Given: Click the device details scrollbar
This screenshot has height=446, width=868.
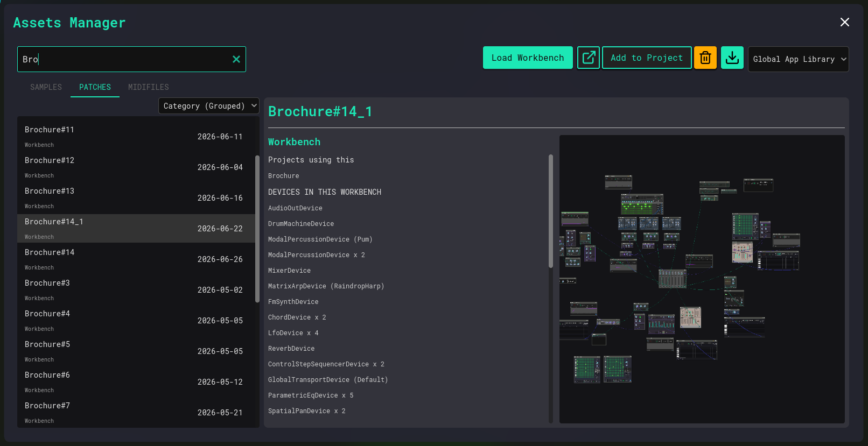Looking at the screenshot, I should [x=551, y=211].
